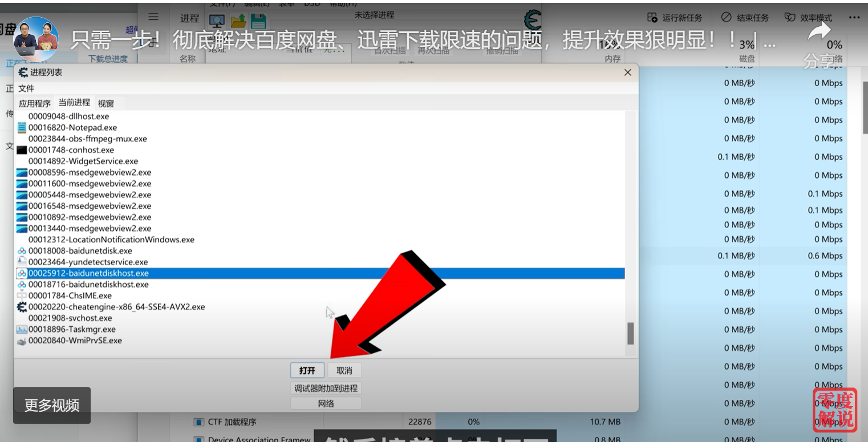Click the 内存 column header
The height and width of the screenshot is (442, 868).
(613, 59)
